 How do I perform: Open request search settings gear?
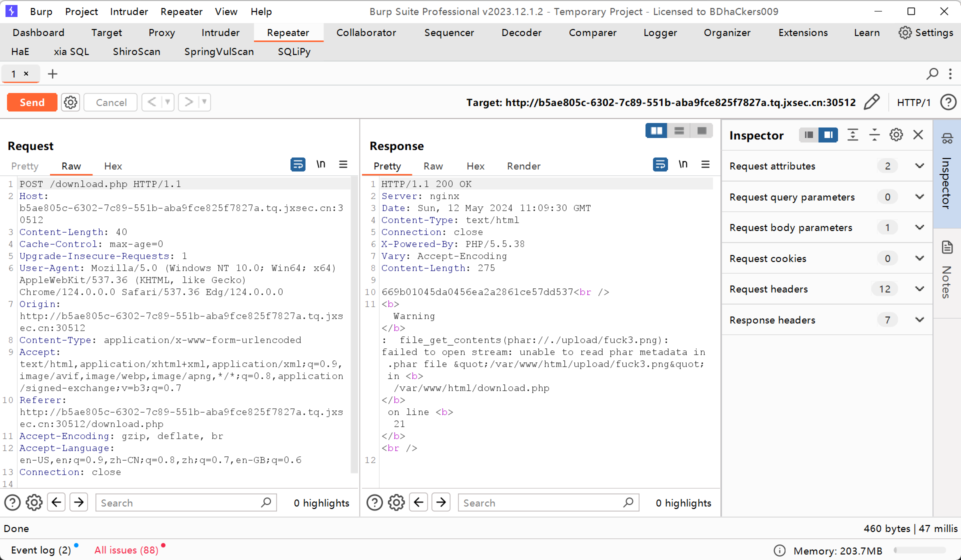(x=34, y=502)
